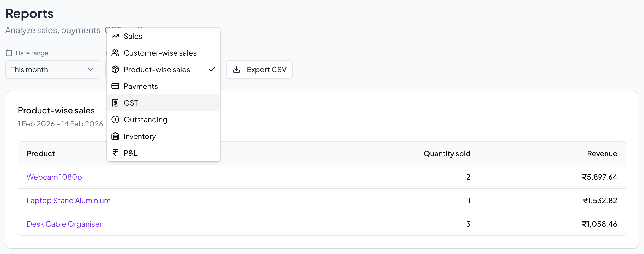The height and width of the screenshot is (254, 644).
Task: Click the Customer-wise sales people icon
Action: (115, 53)
